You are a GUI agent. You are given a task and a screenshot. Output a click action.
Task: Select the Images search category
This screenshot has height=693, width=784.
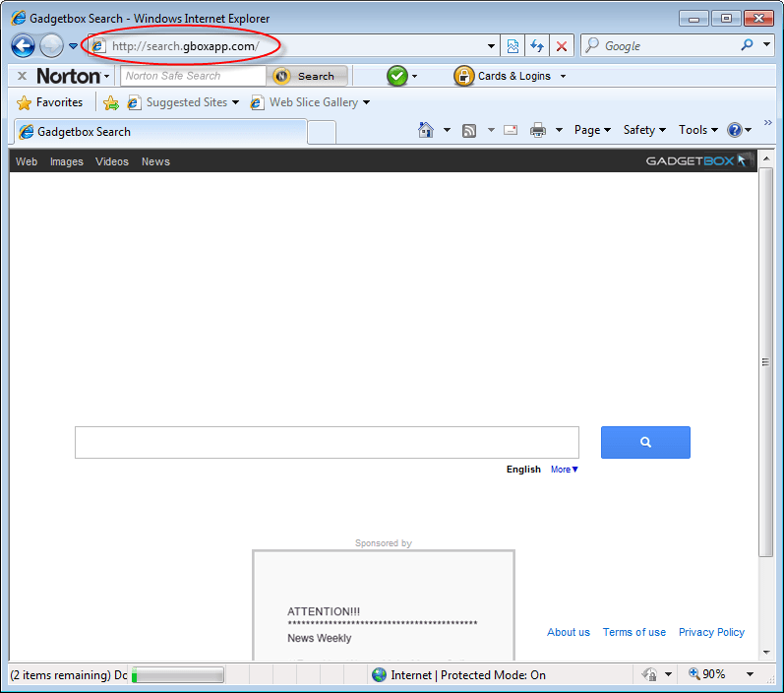click(x=67, y=161)
